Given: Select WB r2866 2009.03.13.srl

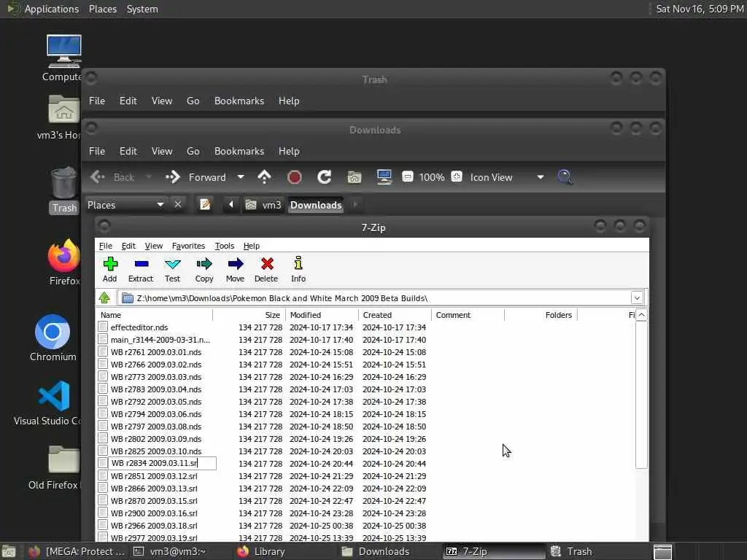Looking at the screenshot, I should [x=154, y=489].
